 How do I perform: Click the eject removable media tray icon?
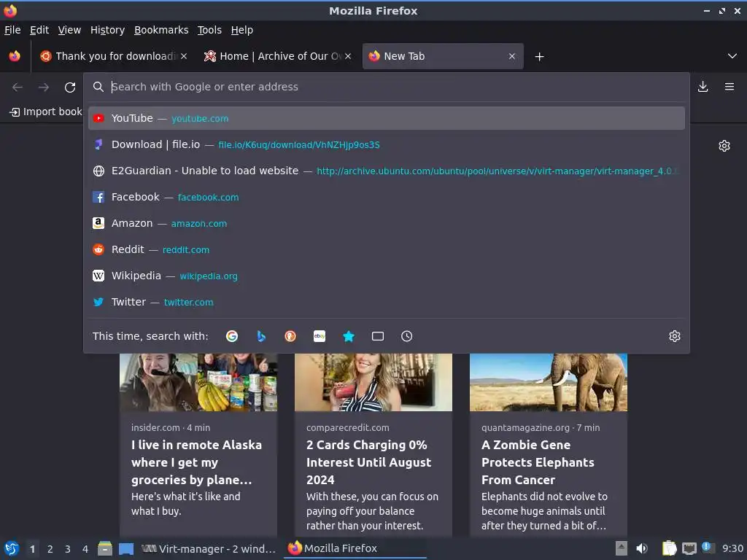click(x=622, y=548)
